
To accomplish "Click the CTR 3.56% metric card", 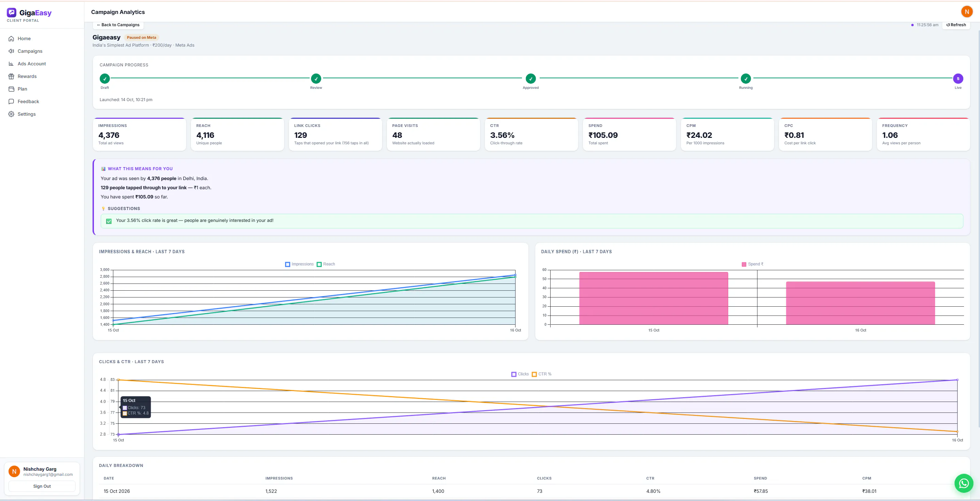I will coord(532,135).
